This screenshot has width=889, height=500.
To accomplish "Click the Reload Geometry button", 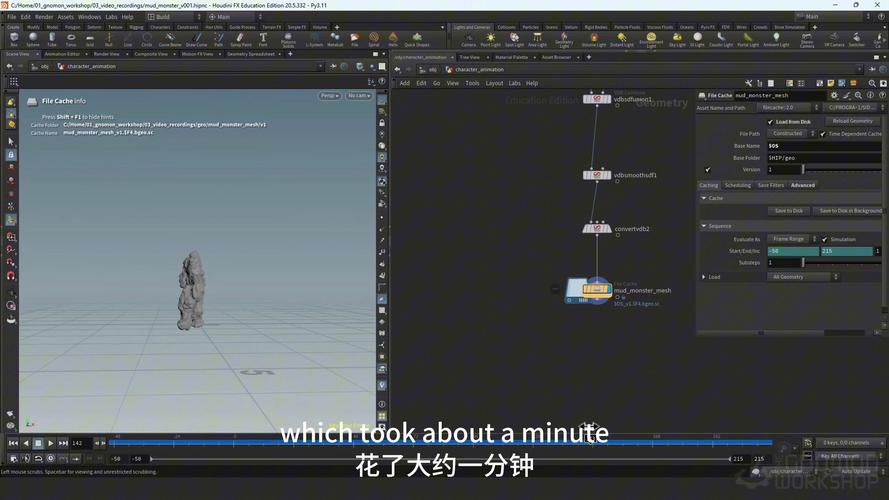I will click(x=852, y=121).
